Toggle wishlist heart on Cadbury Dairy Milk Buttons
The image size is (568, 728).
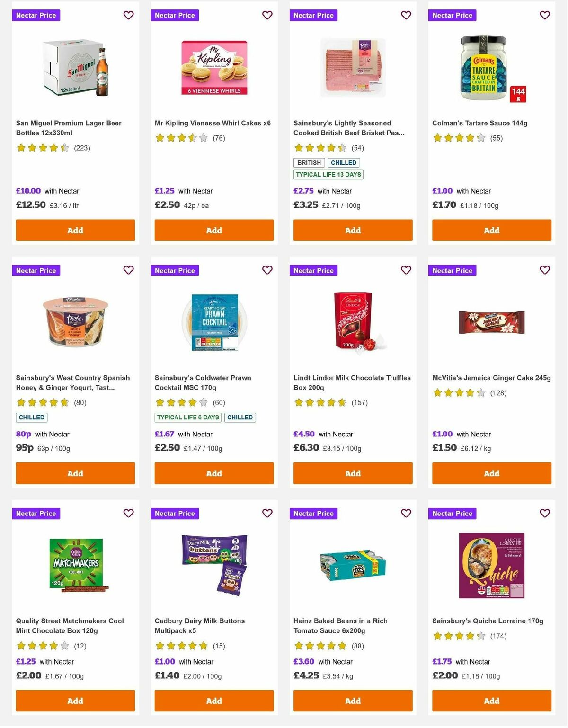(x=267, y=513)
